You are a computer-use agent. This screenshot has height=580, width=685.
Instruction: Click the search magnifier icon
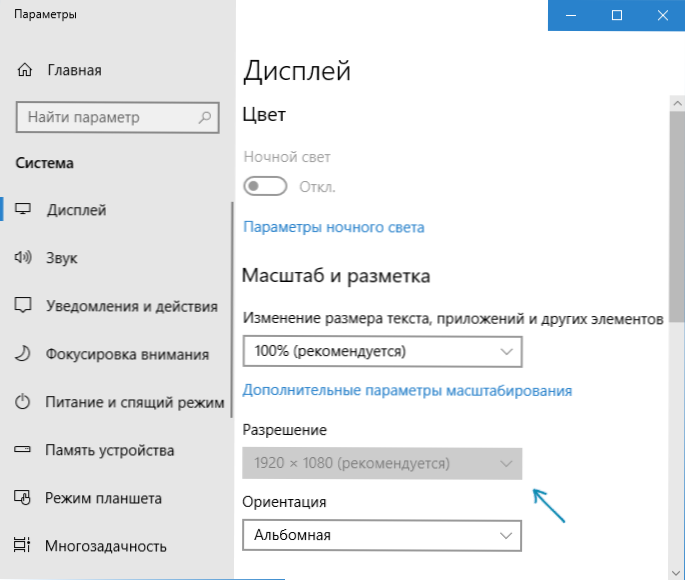click(204, 117)
